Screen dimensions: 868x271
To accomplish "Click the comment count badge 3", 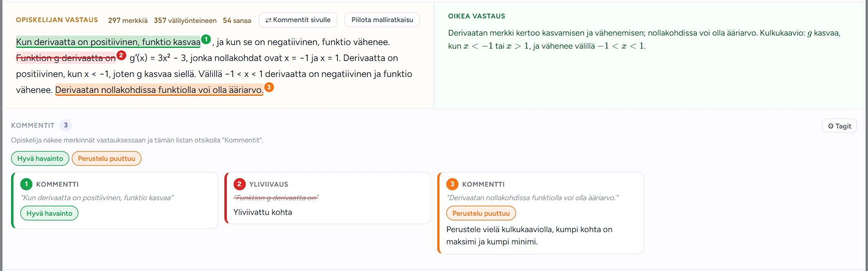I will (x=66, y=125).
